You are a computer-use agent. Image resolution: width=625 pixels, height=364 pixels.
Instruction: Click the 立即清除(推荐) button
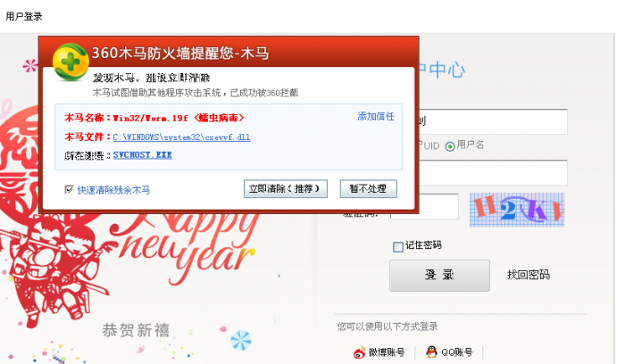(x=286, y=189)
